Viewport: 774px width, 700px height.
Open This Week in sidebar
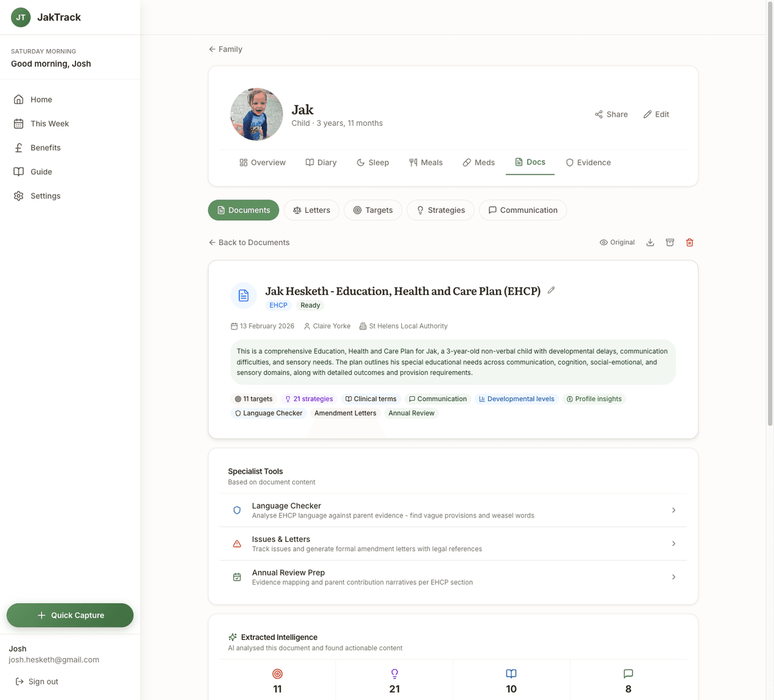pyautogui.click(x=49, y=124)
